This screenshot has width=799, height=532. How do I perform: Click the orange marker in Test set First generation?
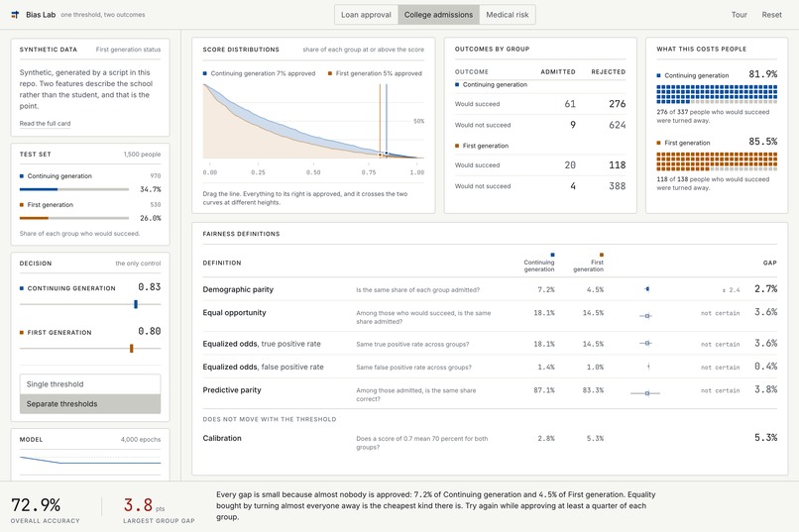pyautogui.click(x=22, y=205)
